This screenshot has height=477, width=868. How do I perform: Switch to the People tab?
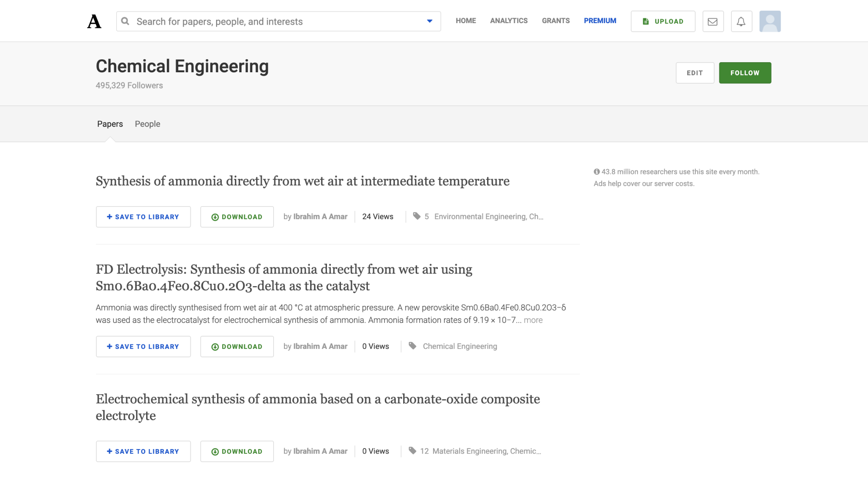148,124
